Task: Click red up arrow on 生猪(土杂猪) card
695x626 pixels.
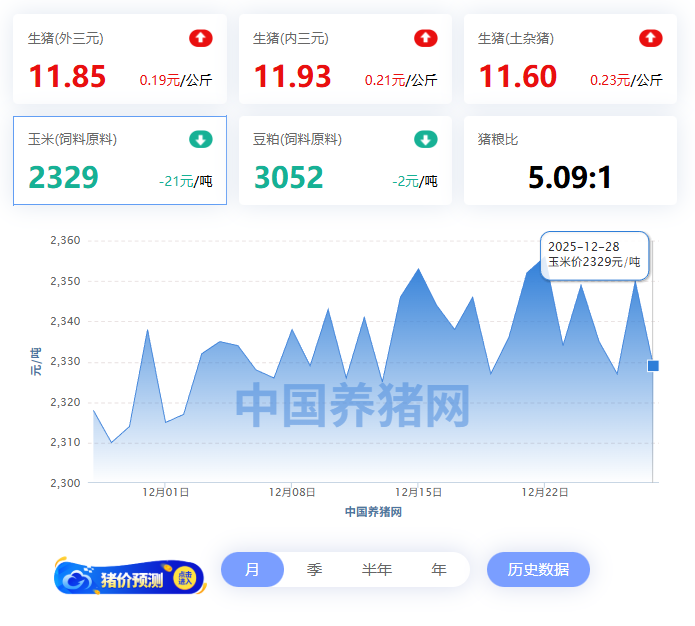Action: [x=651, y=38]
